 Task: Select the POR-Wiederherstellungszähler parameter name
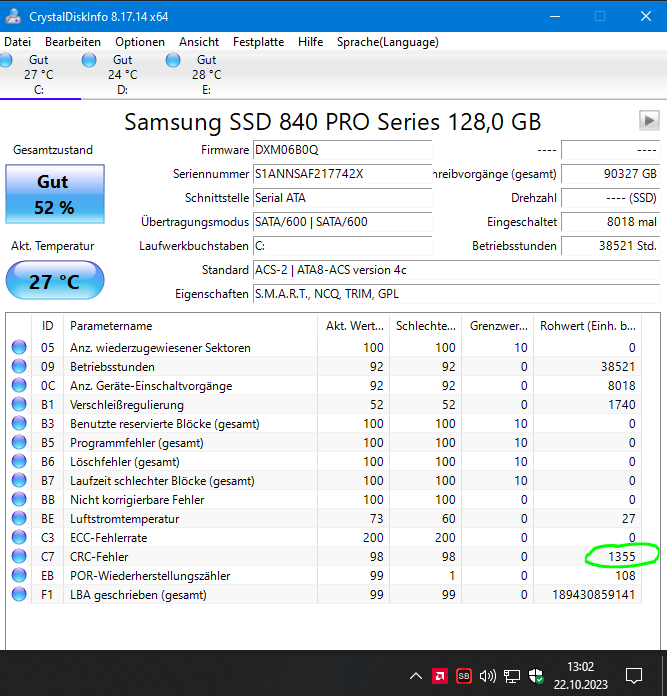tap(150, 576)
